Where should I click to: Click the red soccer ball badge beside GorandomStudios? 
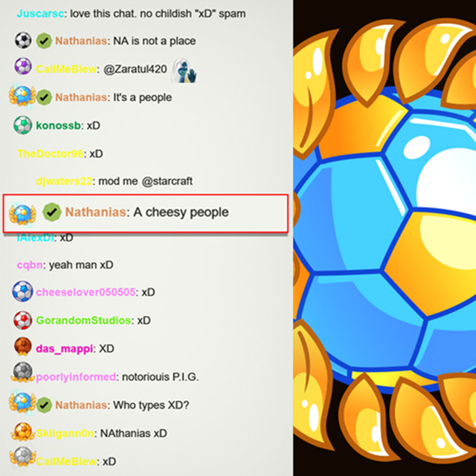click(23, 320)
